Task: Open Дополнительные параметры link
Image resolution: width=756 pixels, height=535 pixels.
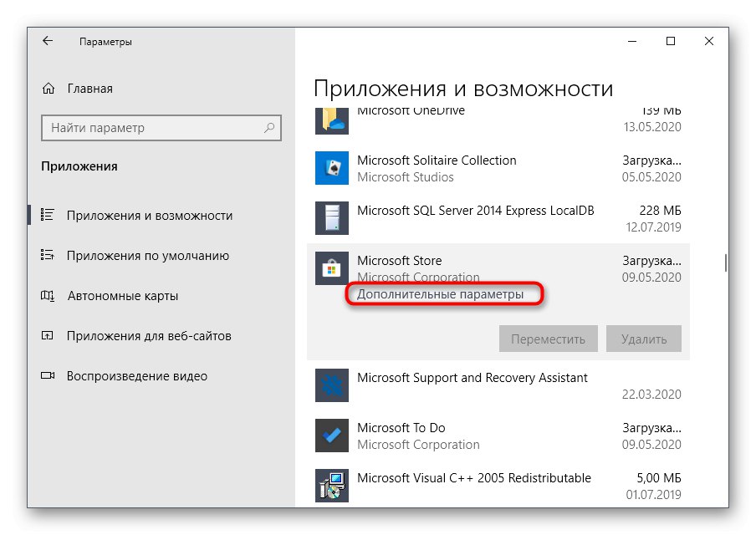Action: click(x=440, y=294)
